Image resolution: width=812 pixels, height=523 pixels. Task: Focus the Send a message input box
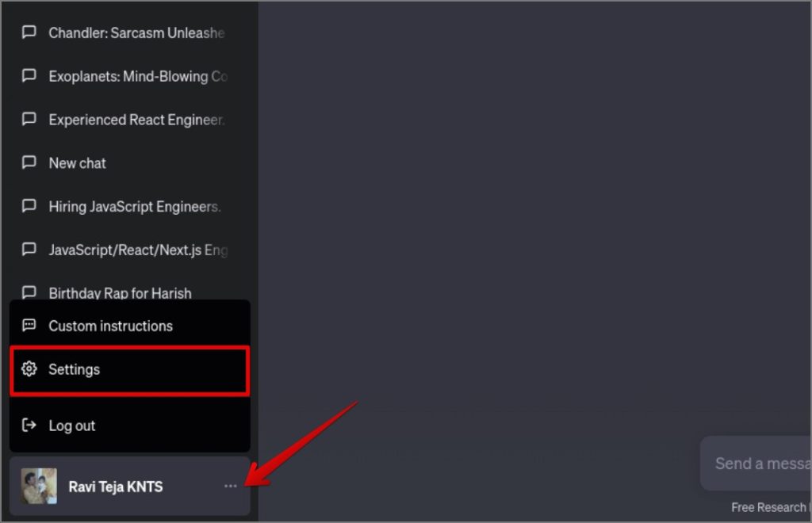point(757,463)
